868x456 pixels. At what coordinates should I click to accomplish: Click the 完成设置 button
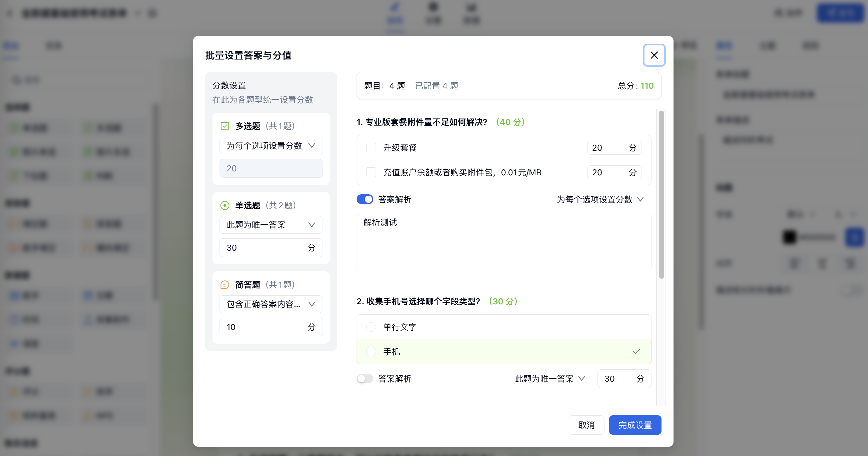pos(635,425)
